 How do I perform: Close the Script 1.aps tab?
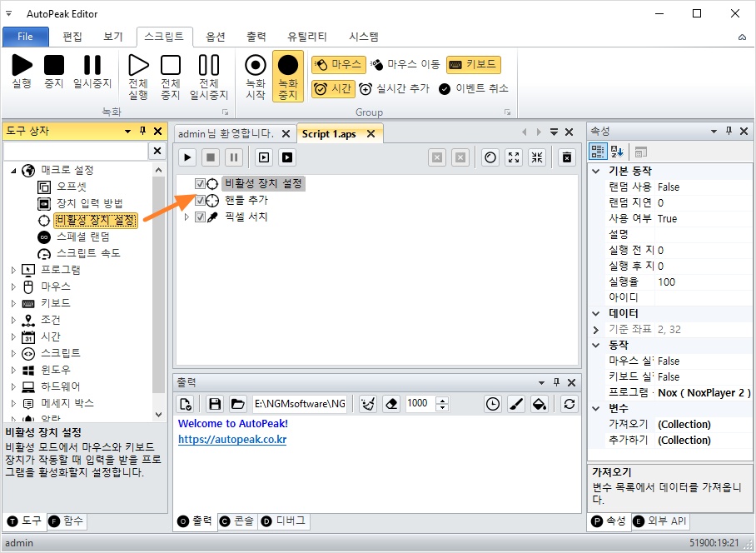pos(371,133)
